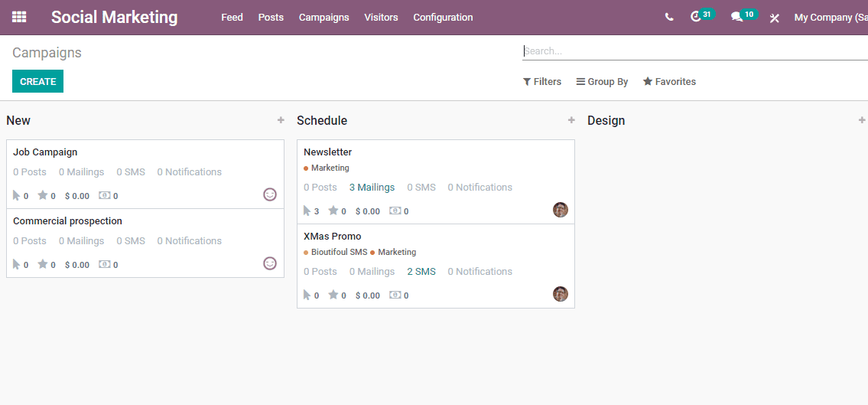Click smiley activity icon on Job Campaign
Viewport: 868px width, 405px height.
[x=270, y=194]
